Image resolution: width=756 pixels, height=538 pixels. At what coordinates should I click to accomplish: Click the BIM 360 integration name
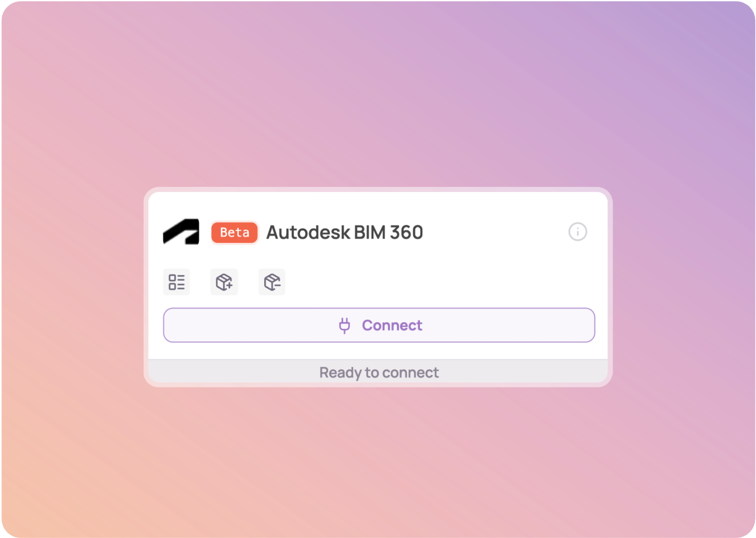click(x=345, y=232)
